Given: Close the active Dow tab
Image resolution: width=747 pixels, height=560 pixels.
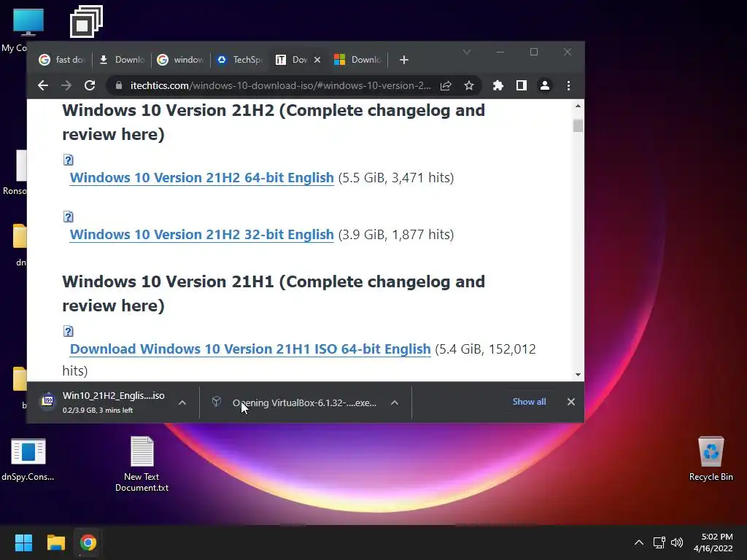Looking at the screenshot, I should pos(317,60).
